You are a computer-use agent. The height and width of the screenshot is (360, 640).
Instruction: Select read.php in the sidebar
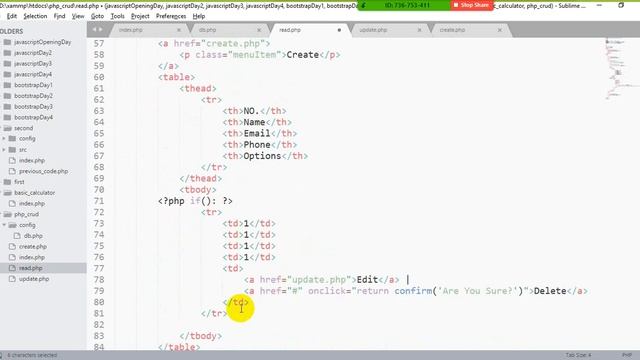pyautogui.click(x=31, y=268)
